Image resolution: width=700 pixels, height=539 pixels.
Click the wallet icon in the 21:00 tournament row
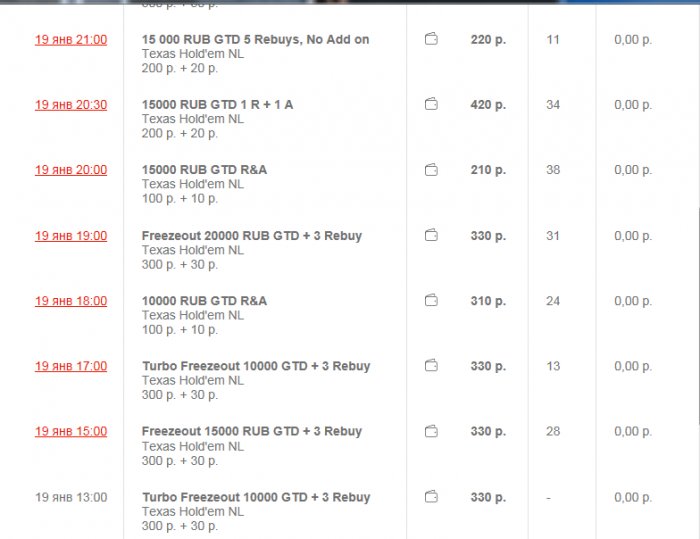click(431, 40)
